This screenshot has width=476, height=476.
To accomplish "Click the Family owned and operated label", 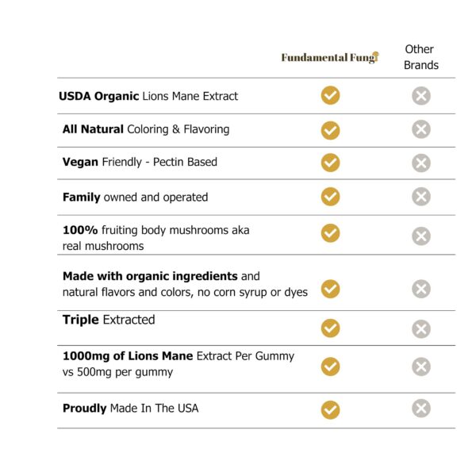I will [x=135, y=197].
